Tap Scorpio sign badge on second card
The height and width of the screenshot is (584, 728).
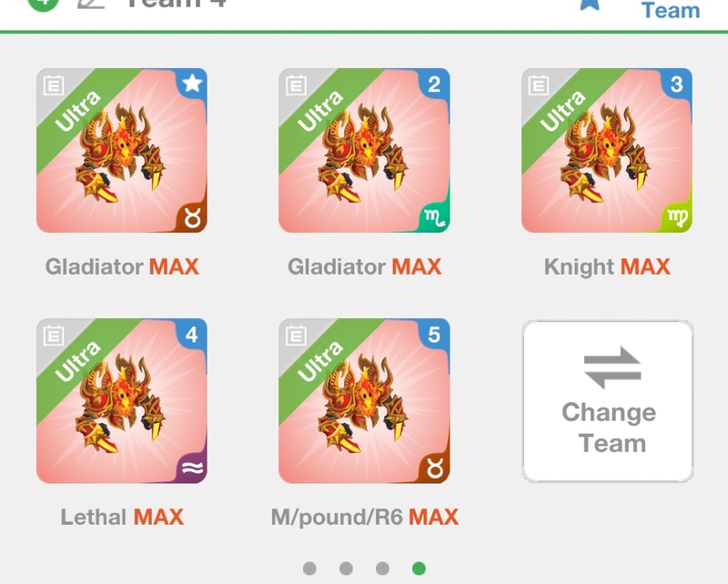(x=435, y=217)
